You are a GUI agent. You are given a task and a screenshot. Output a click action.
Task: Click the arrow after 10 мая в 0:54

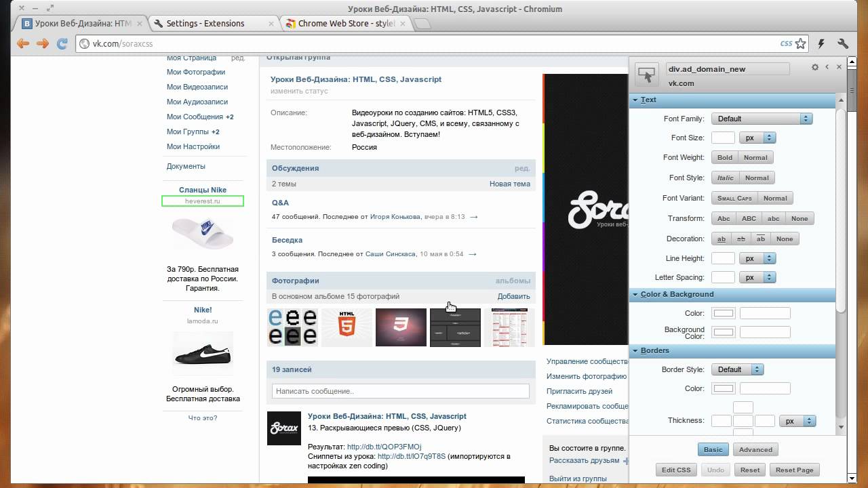[472, 254]
